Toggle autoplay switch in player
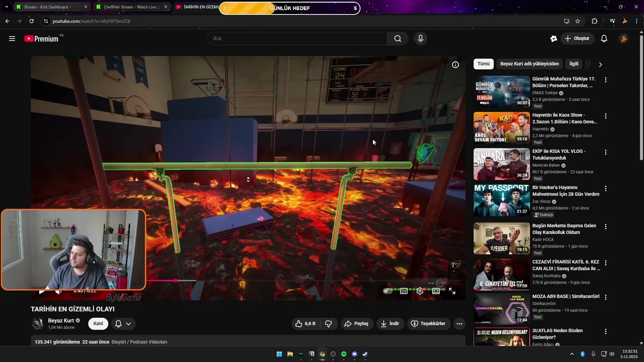This screenshot has height=362, width=644. (x=387, y=291)
